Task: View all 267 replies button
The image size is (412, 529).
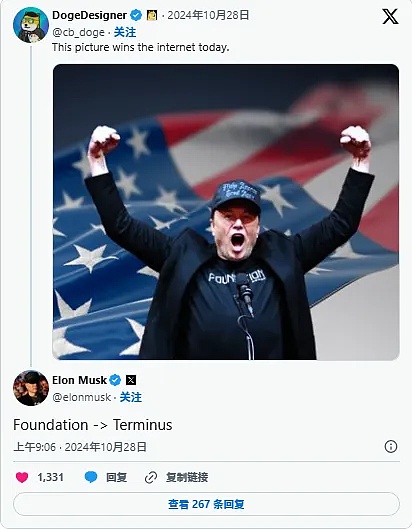Action: [x=206, y=504]
